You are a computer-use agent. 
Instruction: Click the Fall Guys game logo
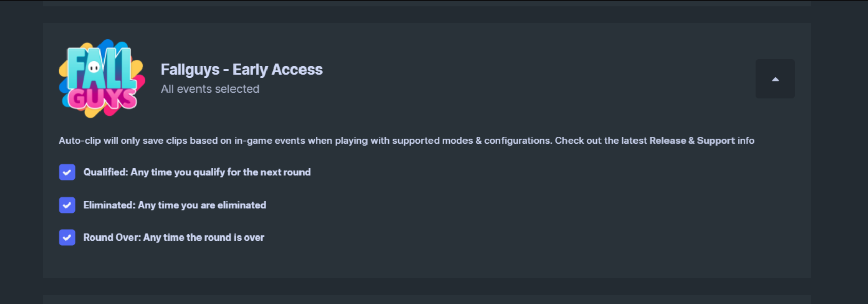tap(102, 78)
